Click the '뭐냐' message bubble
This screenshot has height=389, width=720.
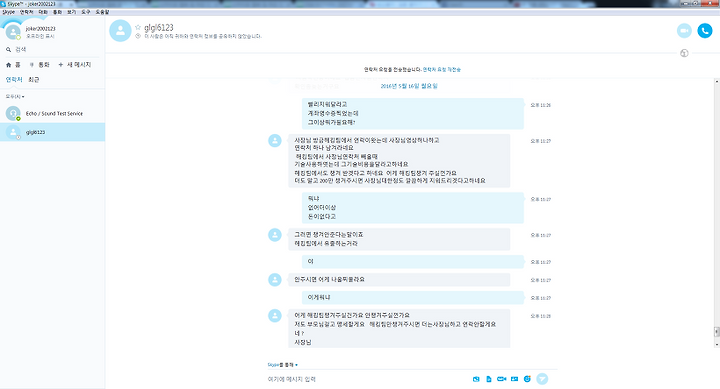pyautogui.click(x=412, y=208)
